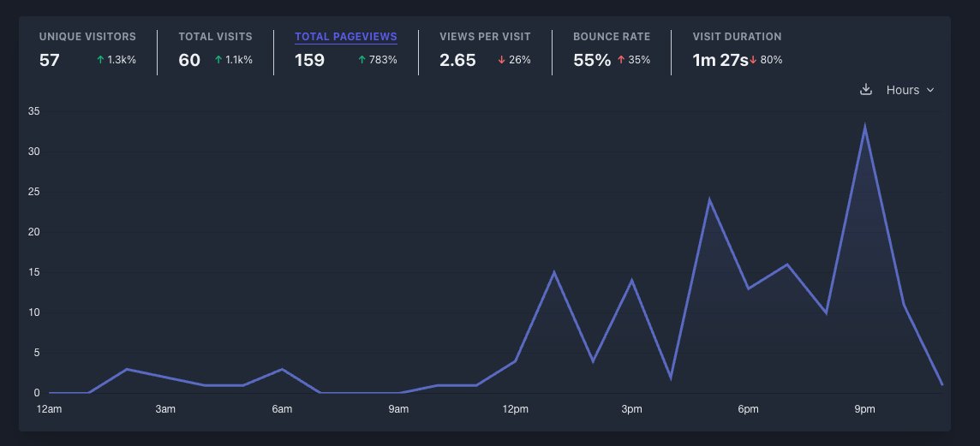
Task: Click the 12pm label on the x-axis
Action: [515, 409]
